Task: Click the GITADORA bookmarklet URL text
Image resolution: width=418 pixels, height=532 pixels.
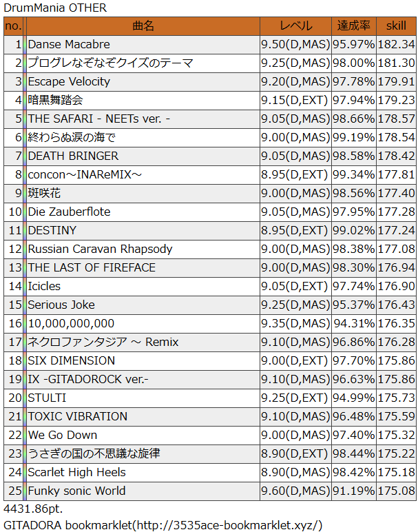Action: 163,525
